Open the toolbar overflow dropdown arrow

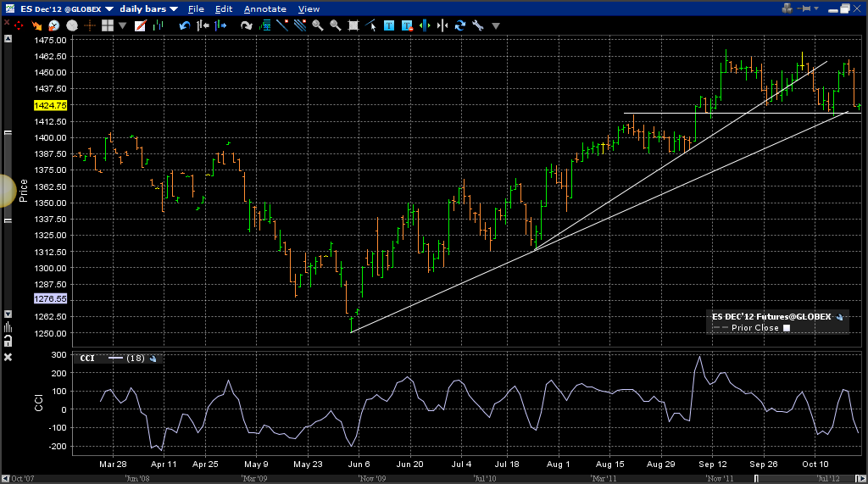(x=496, y=26)
